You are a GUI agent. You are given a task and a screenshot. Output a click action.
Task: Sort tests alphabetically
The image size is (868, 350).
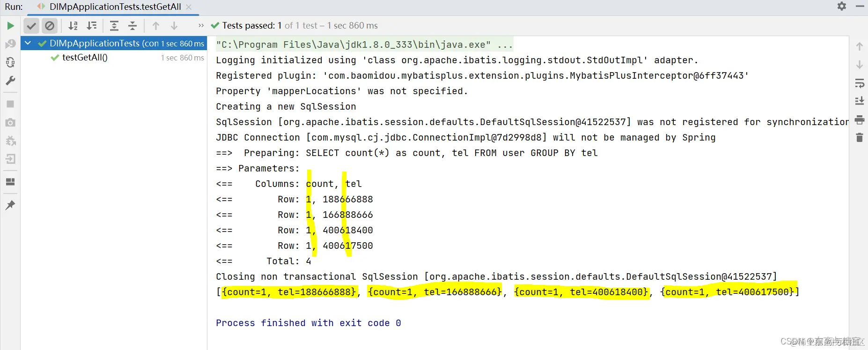[x=73, y=26]
